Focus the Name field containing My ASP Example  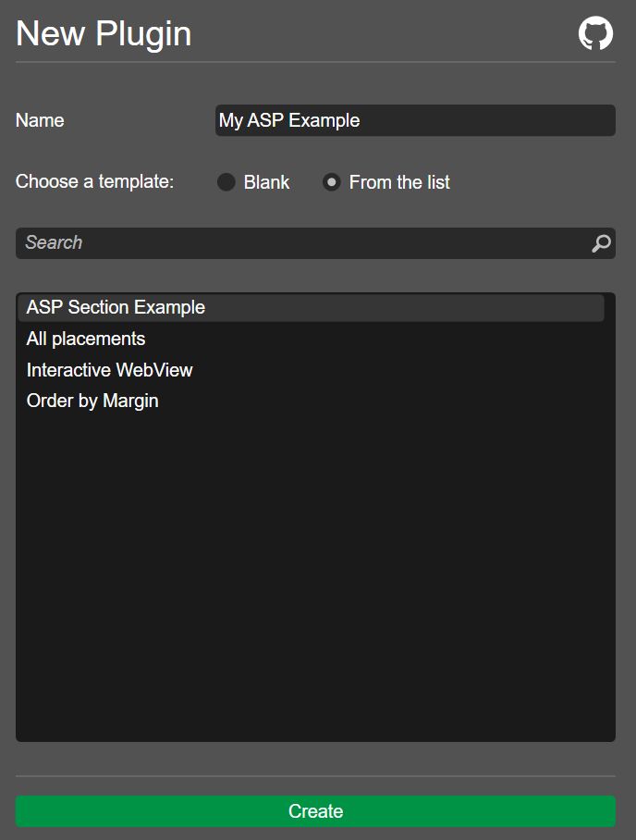pos(415,120)
